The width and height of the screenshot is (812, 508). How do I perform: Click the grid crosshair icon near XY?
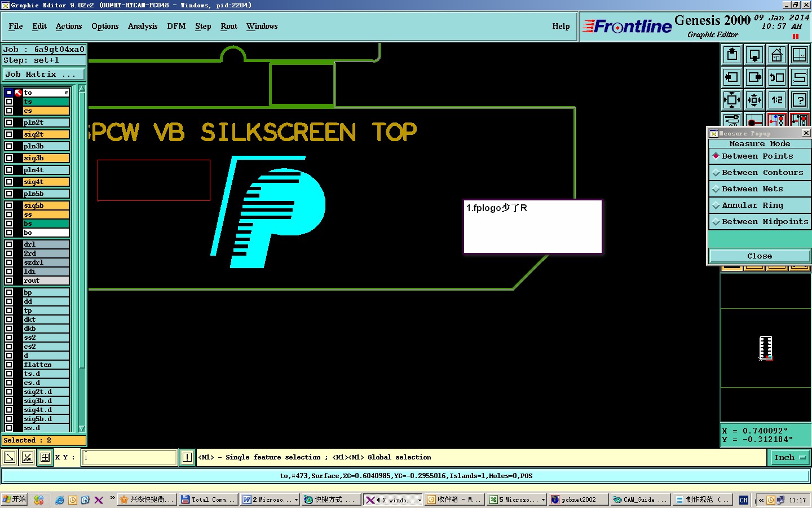click(x=45, y=457)
